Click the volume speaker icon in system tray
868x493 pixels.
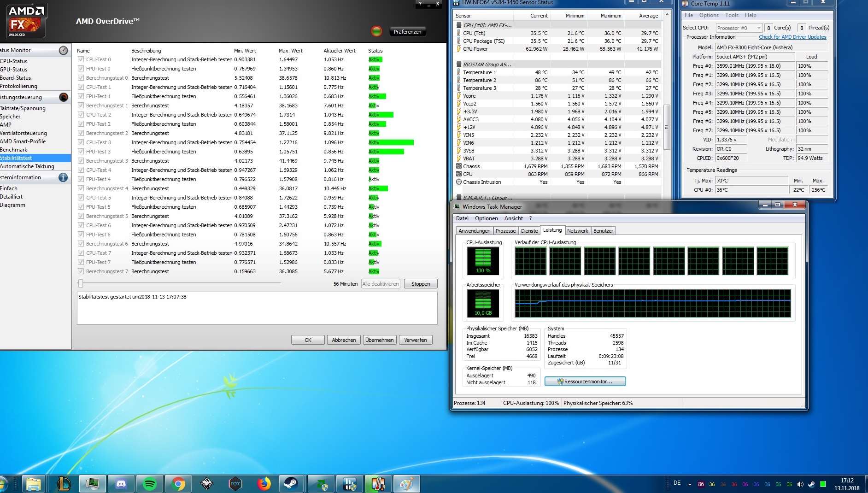coord(800,484)
